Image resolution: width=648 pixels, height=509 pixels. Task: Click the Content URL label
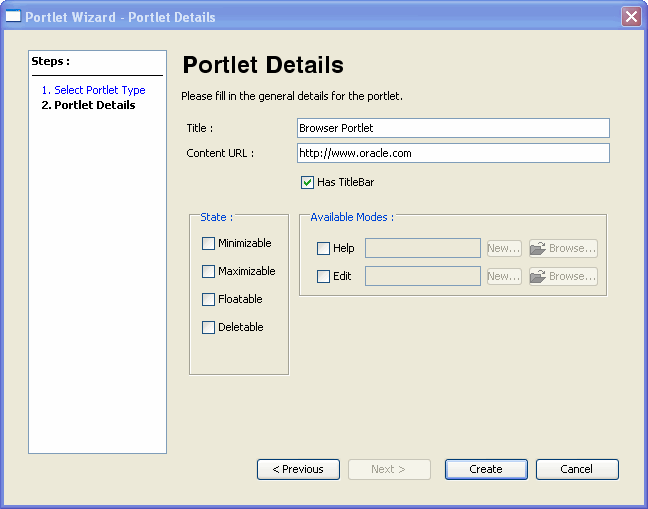tap(220, 153)
